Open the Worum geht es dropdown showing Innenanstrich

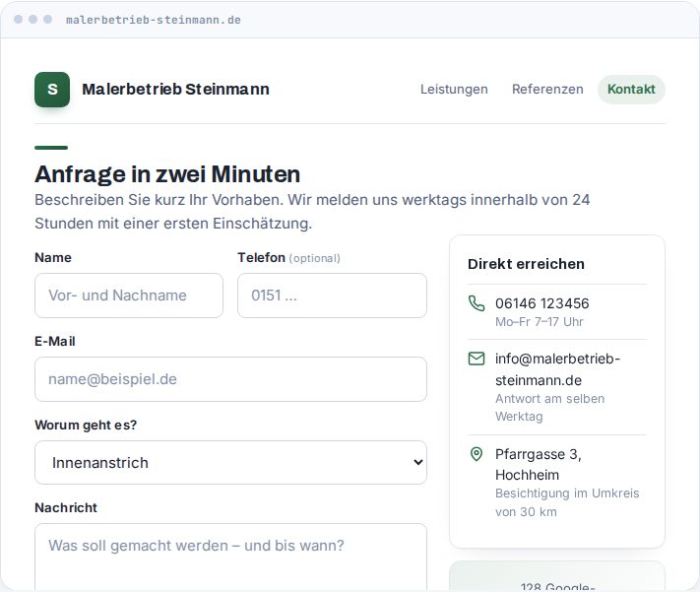pos(230,462)
